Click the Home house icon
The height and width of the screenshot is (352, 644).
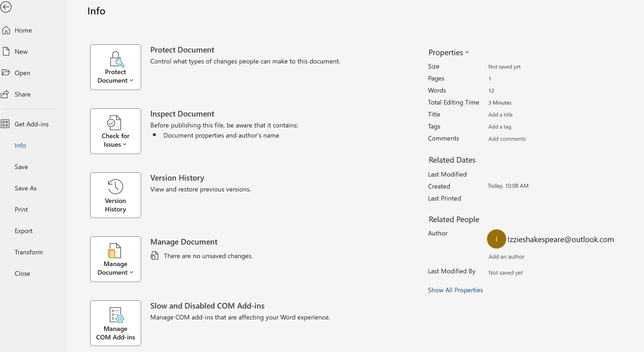tap(6, 30)
